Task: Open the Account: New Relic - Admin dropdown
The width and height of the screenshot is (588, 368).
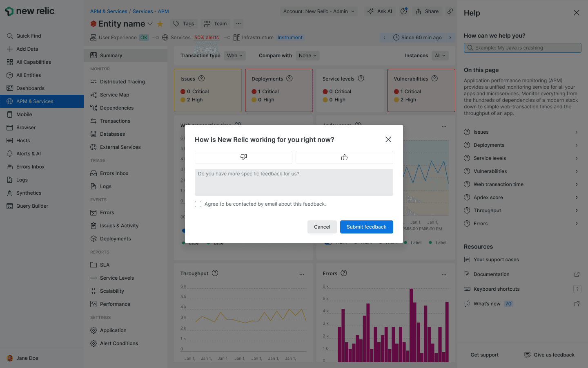Action: click(x=319, y=11)
